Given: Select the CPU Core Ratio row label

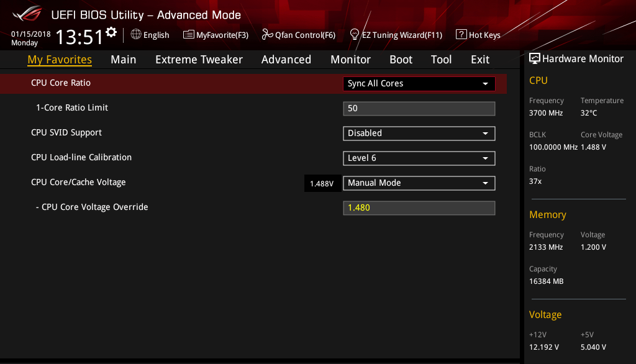Looking at the screenshot, I should [61, 83].
